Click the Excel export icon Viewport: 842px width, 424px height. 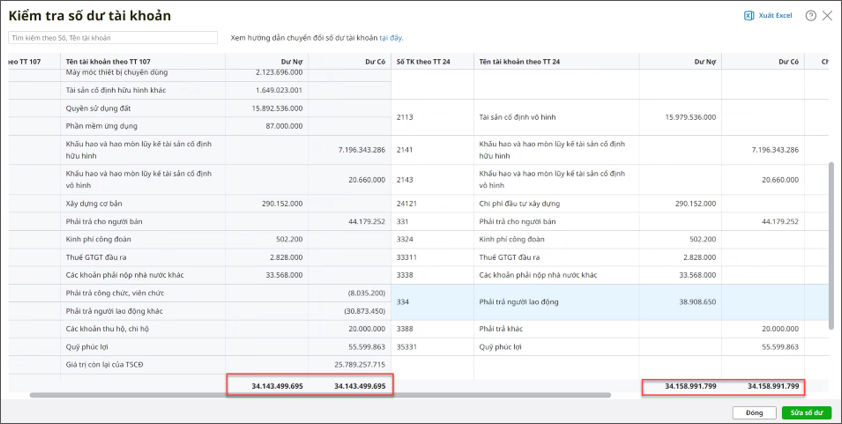click(749, 16)
